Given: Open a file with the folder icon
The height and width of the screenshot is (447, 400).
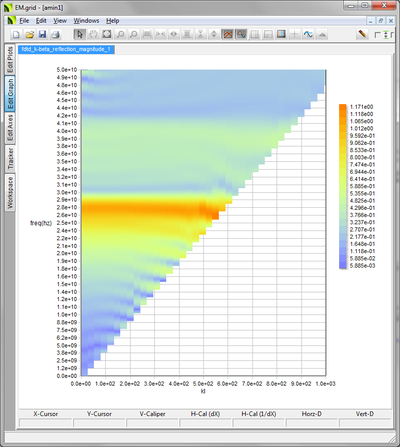Looking at the screenshot, I should coord(29,34).
